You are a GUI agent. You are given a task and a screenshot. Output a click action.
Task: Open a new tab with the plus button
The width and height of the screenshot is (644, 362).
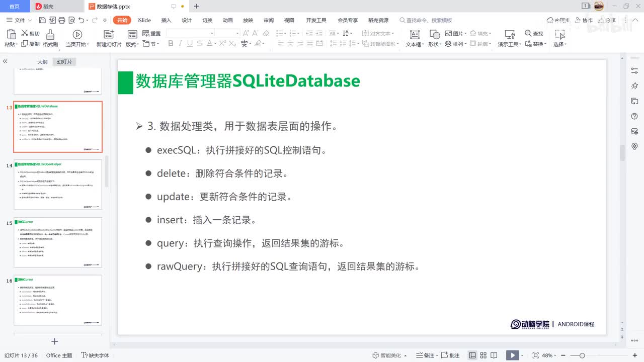click(196, 6)
